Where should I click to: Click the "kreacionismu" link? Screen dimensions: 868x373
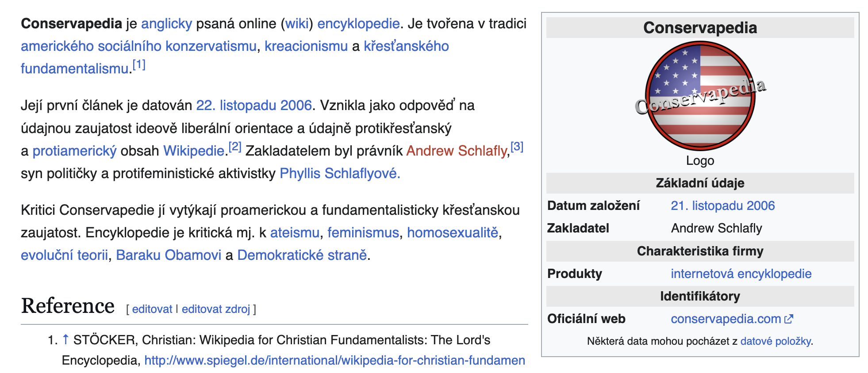coord(306,46)
